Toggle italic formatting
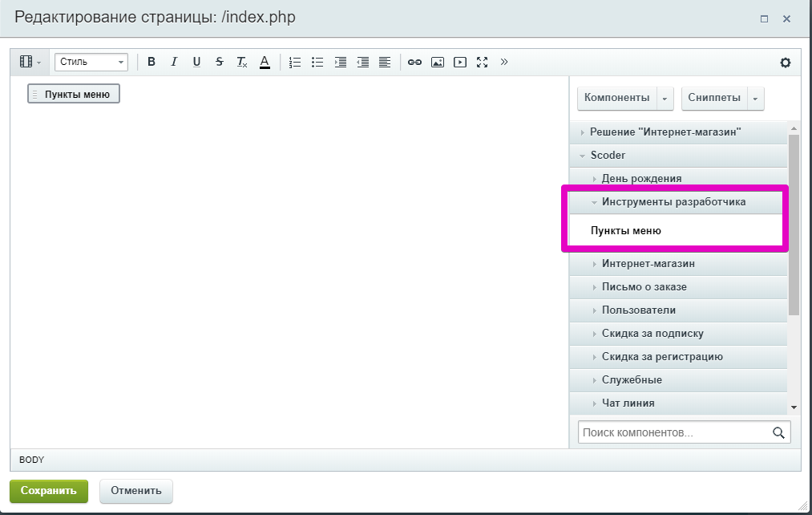This screenshot has height=515, width=812. pyautogui.click(x=174, y=62)
